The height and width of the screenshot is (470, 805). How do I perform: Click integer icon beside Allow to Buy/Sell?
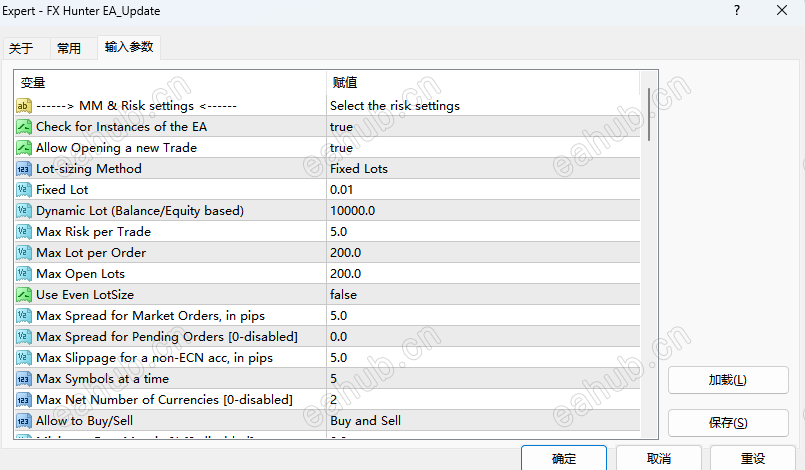24,421
